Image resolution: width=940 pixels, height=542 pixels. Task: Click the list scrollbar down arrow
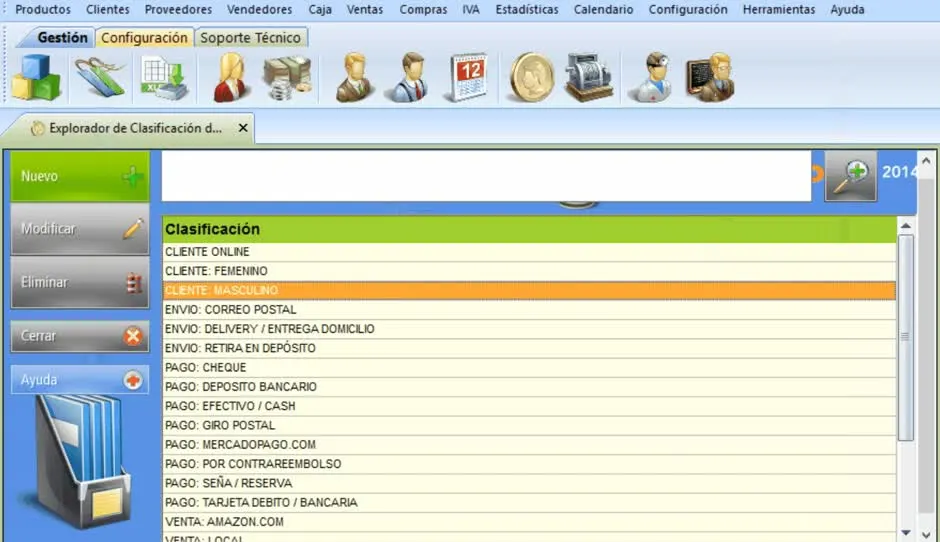tap(906, 532)
